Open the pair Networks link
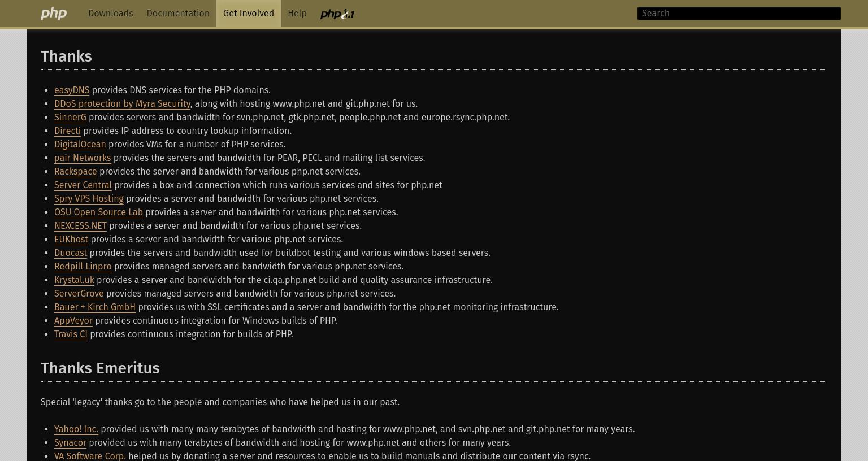Screen dimensions: 868x461 pyautogui.click(x=83, y=158)
